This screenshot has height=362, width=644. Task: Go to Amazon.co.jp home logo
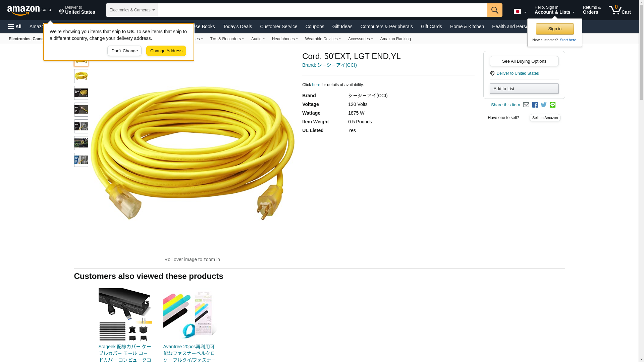(x=29, y=10)
